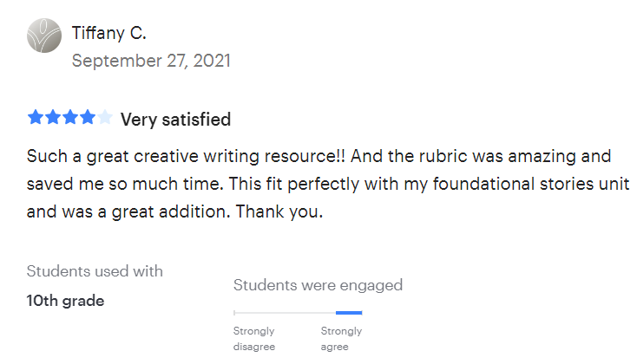Open reviewer name Tiffany C.
Image resolution: width=637 pixels, height=364 pixels.
[x=108, y=33]
